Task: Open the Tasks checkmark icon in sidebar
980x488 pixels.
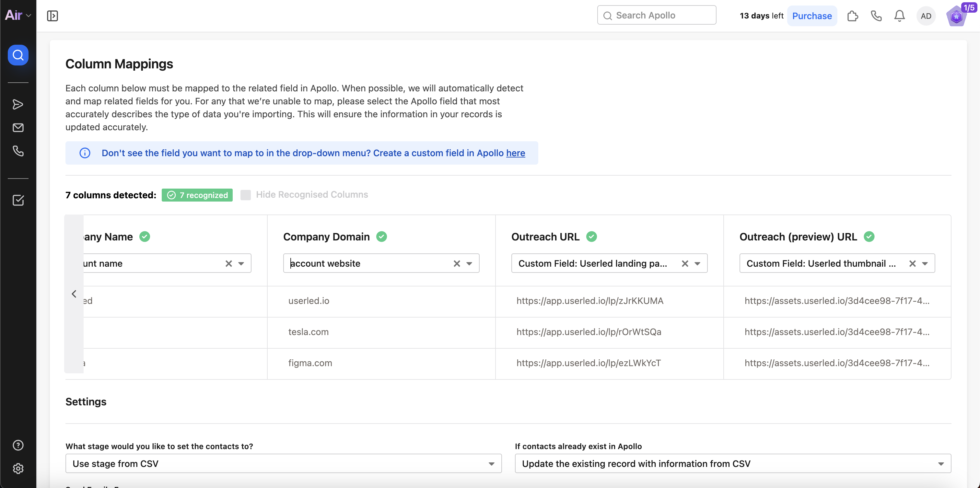Action: 18,200
